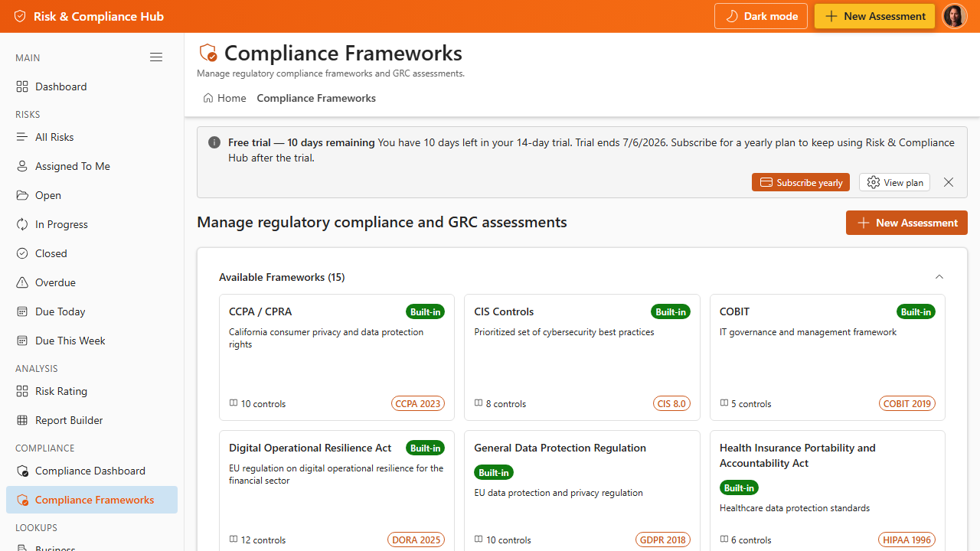Click the View plan button
This screenshot has height=551, width=980.
tap(894, 182)
